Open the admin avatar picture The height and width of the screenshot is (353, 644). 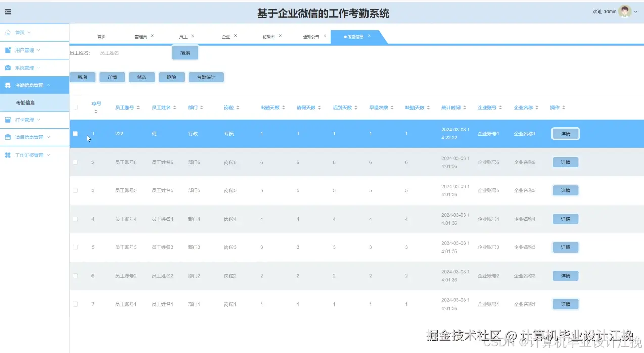click(x=625, y=12)
